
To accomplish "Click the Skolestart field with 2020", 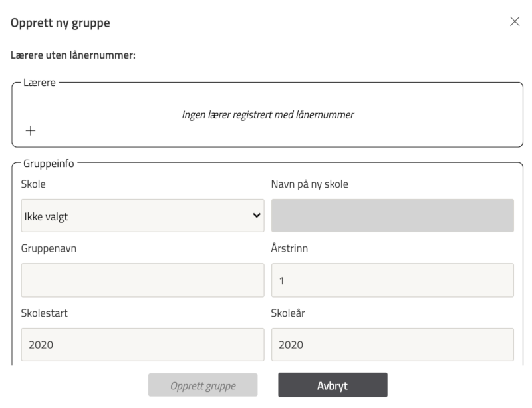I will click(142, 345).
